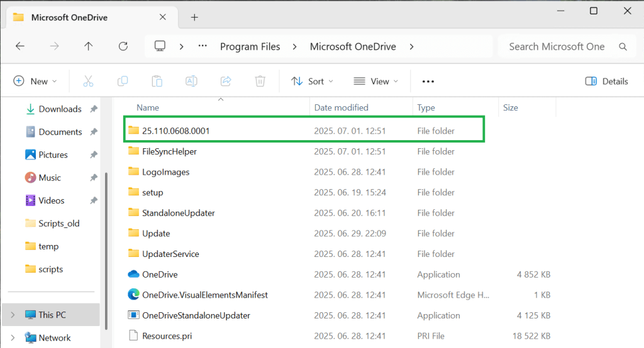Image resolution: width=644 pixels, height=348 pixels.
Task: Click the Rename icon in toolbar
Action: [191, 81]
